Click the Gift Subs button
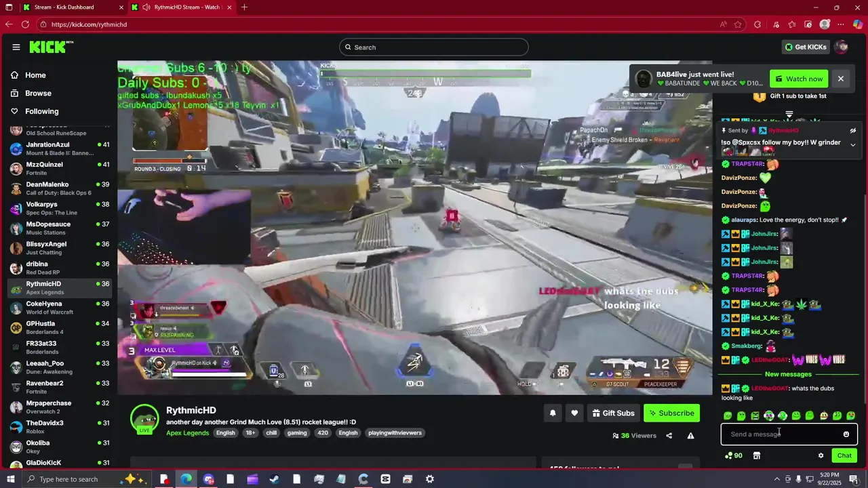 pyautogui.click(x=613, y=413)
